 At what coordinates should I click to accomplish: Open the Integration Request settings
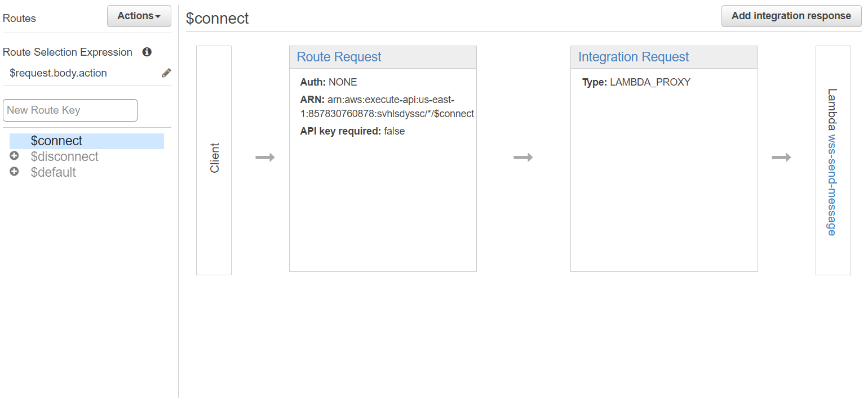[633, 57]
